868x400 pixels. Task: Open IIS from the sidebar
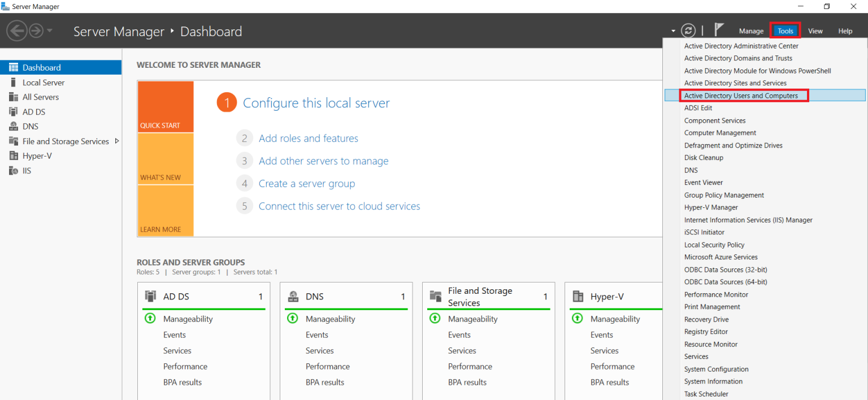25,170
